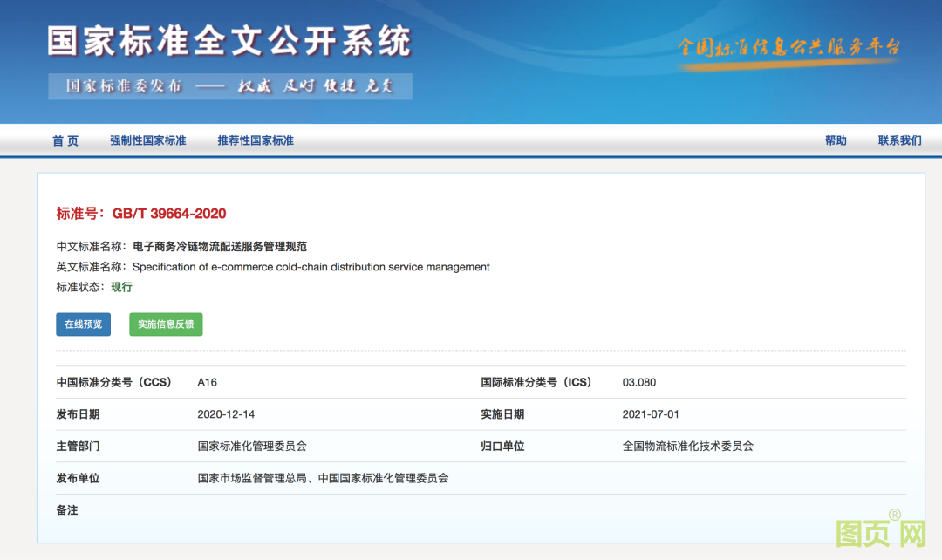Open the 强制性国家标准 menu item
The height and width of the screenshot is (560, 942).
click(x=147, y=140)
